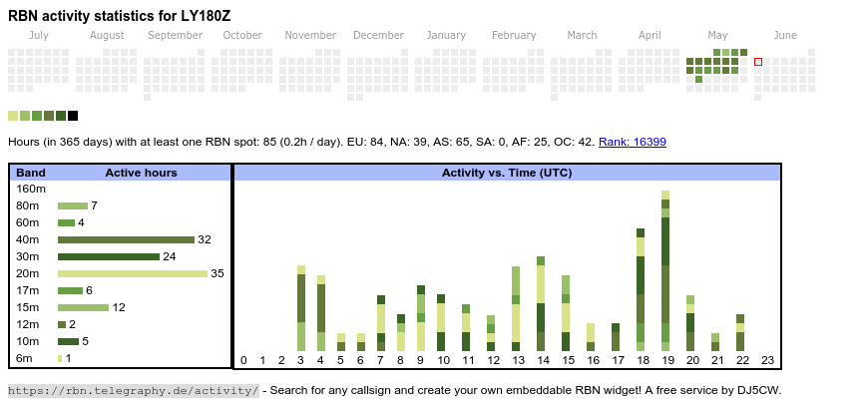This screenshot has height=406, width=868.
Task: Click the black legend swatch
Action: pos(73,116)
